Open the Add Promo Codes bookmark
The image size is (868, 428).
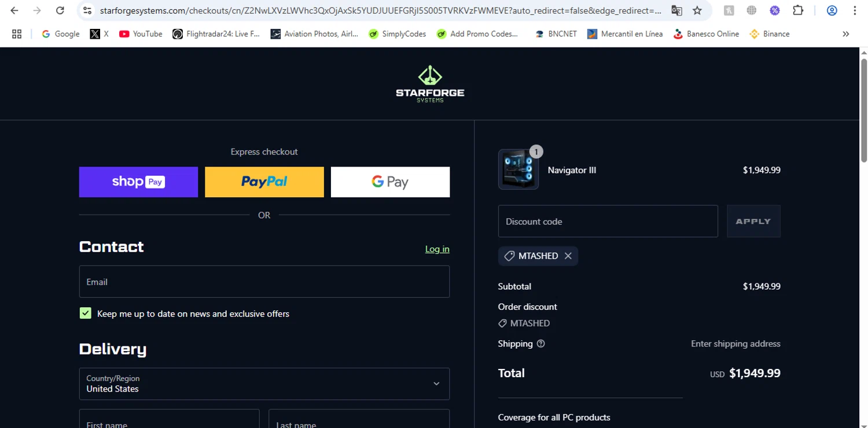coord(478,34)
